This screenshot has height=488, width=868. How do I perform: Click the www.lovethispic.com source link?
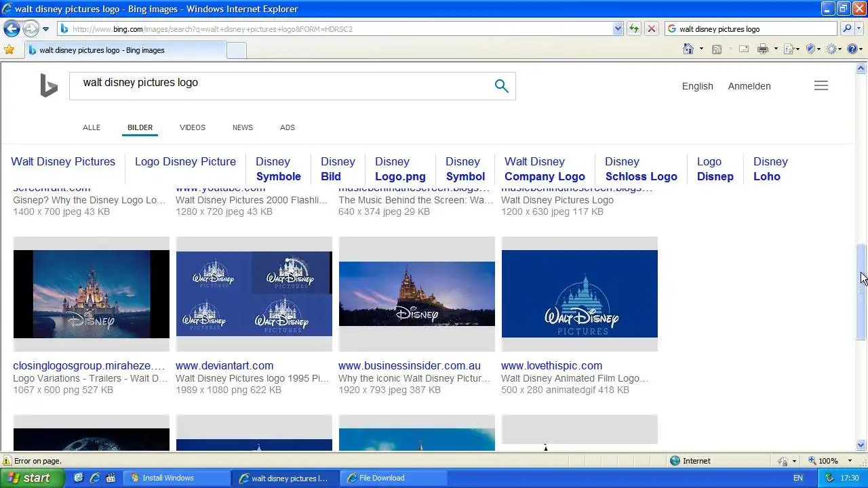point(551,365)
